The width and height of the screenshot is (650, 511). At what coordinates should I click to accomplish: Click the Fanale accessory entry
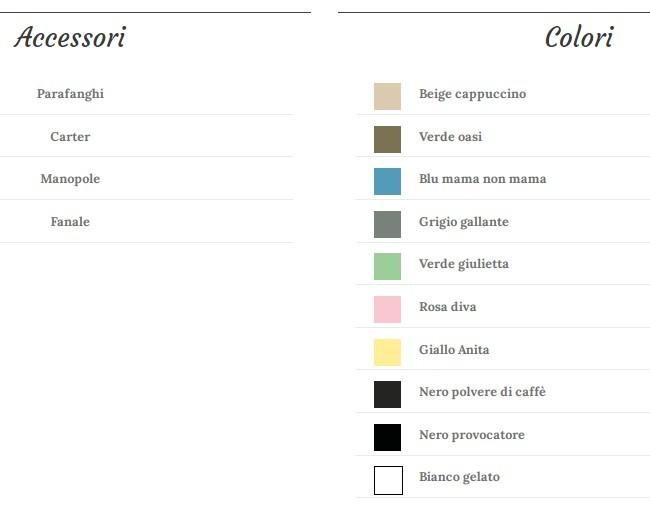(x=70, y=222)
